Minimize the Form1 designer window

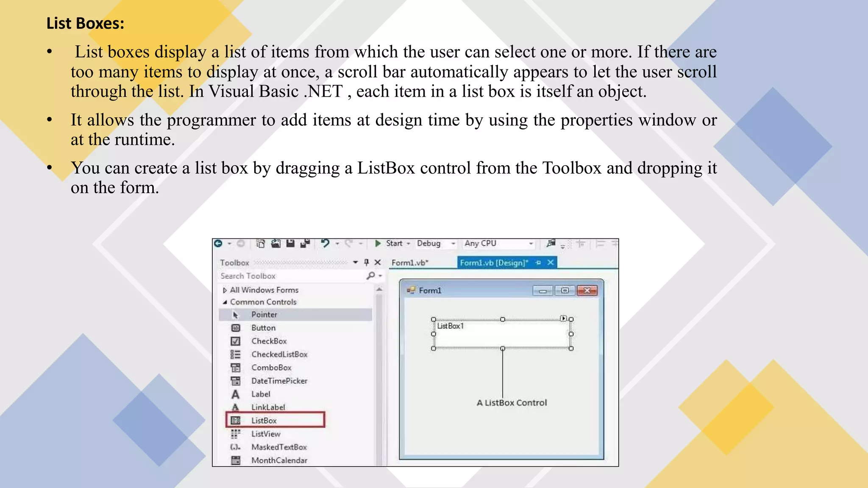click(543, 291)
